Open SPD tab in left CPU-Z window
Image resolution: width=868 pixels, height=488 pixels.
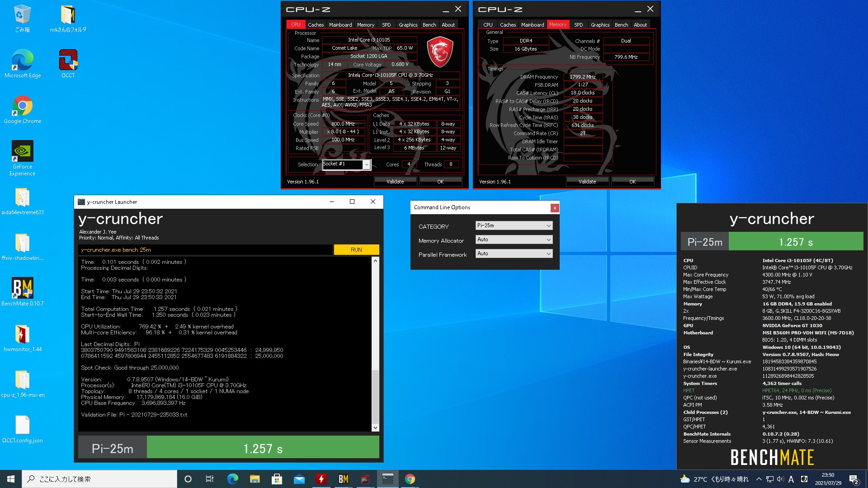pos(386,25)
